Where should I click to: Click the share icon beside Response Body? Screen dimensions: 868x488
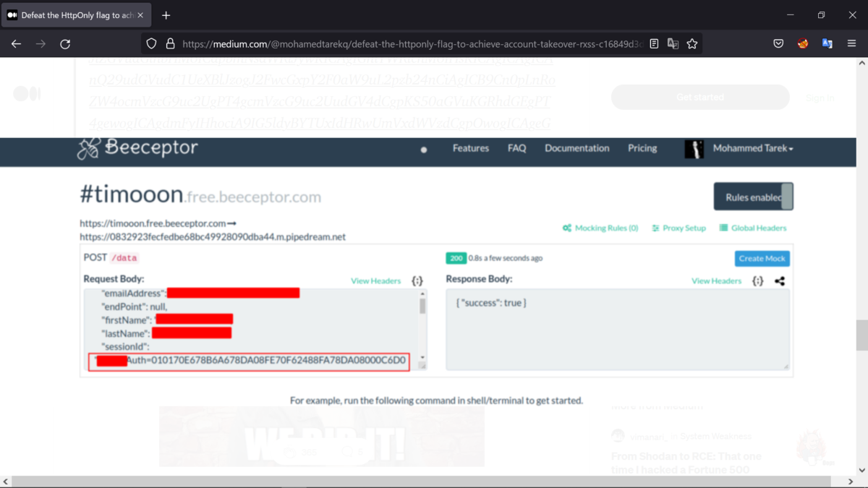point(780,281)
